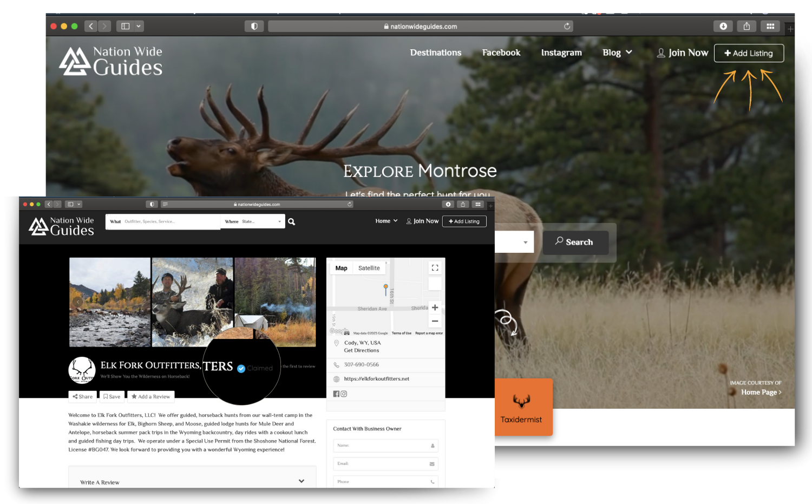The image size is (812, 504).
Task: Click Save bookmark button on listing
Action: tap(112, 396)
